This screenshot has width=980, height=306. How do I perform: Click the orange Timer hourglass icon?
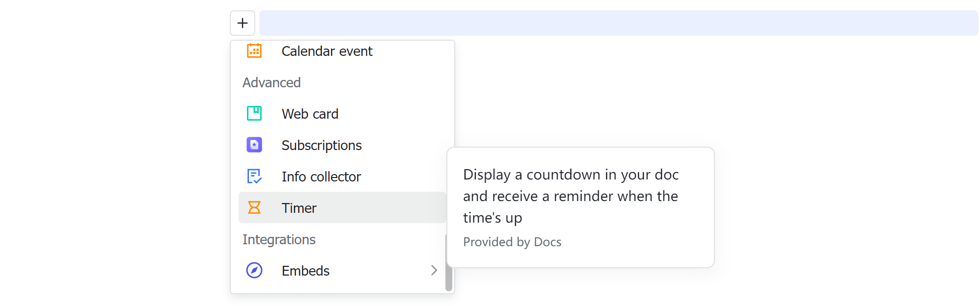[x=254, y=207]
